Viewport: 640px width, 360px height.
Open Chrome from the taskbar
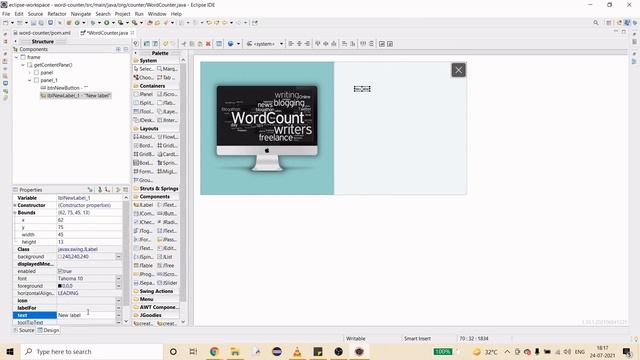214,351
